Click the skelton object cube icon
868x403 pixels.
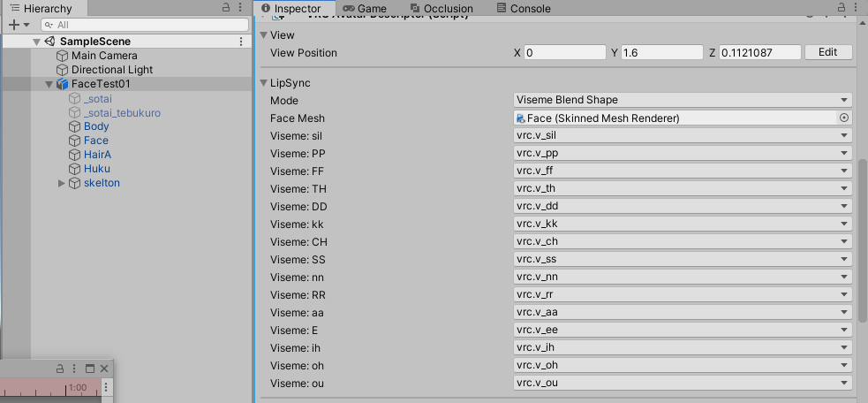click(x=75, y=183)
